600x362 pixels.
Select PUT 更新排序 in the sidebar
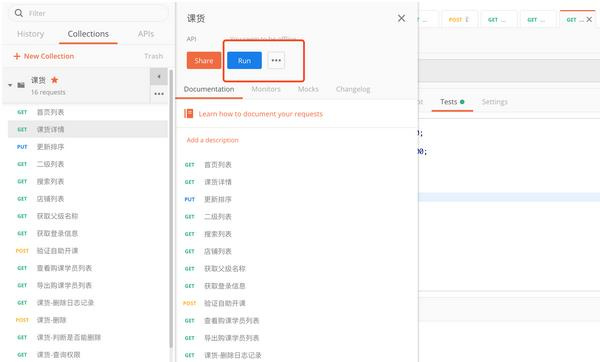(x=88, y=147)
